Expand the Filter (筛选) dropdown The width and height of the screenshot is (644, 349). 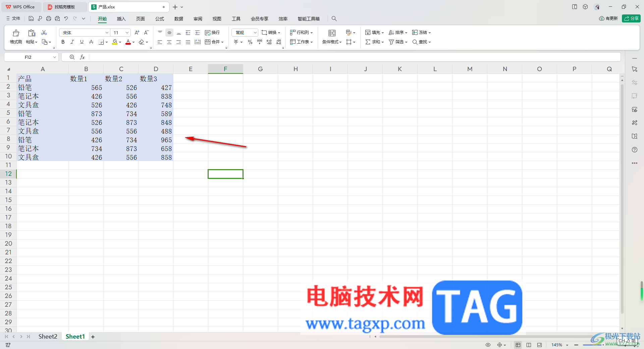pos(406,42)
